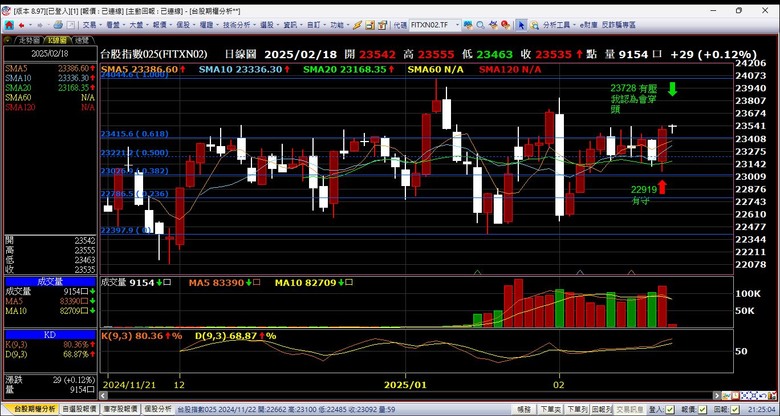The width and height of the screenshot is (780, 416).
Task: Click the figure icon right of the magnifier
Action: click(x=493, y=25)
